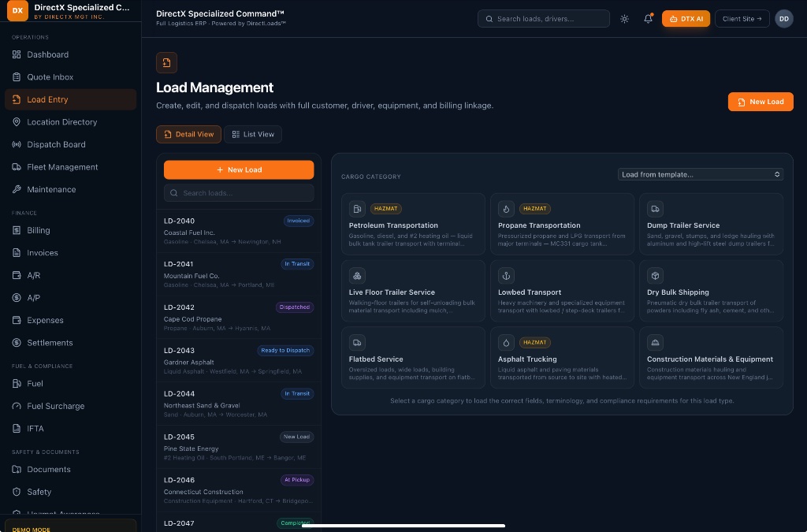Open the Client Site link
Viewport: 807px width, 532px height.
[x=742, y=19]
